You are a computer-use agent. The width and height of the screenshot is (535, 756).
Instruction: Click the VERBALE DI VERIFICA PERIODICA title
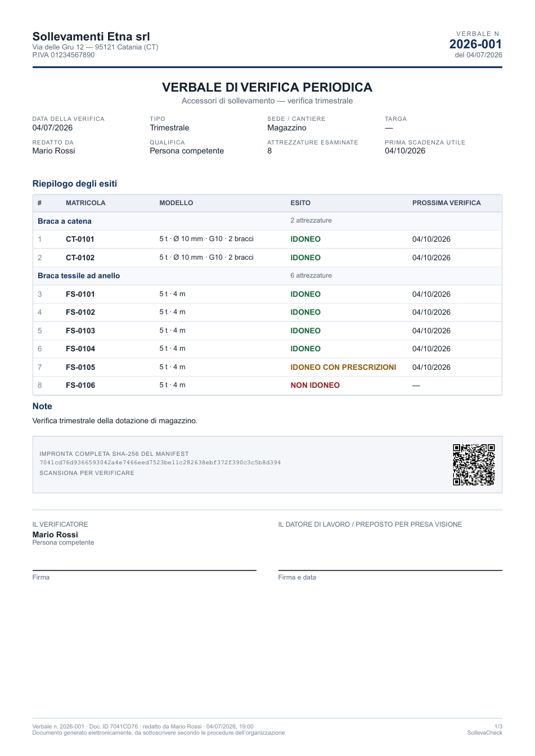(267, 87)
